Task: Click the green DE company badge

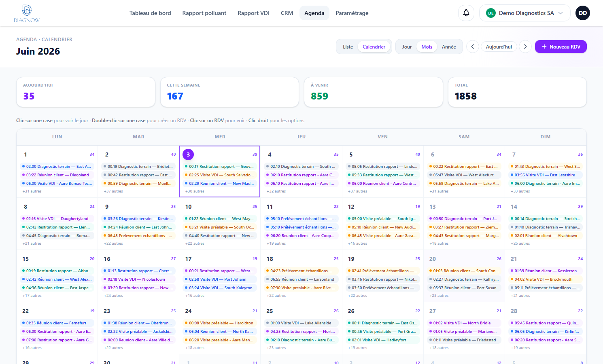Action: 490,13
